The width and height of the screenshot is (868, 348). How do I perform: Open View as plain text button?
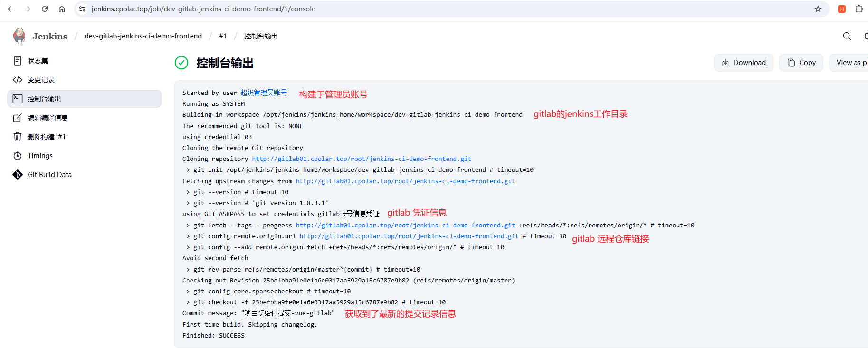coord(849,63)
